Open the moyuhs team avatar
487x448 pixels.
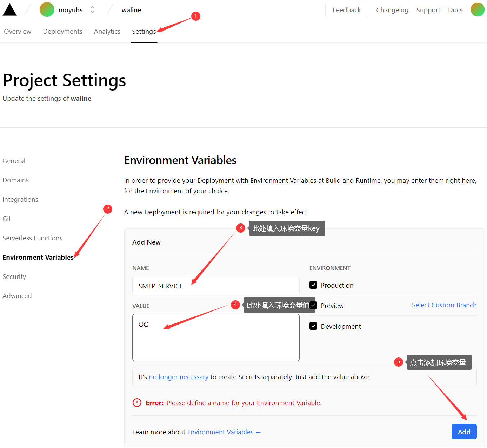[x=47, y=9]
